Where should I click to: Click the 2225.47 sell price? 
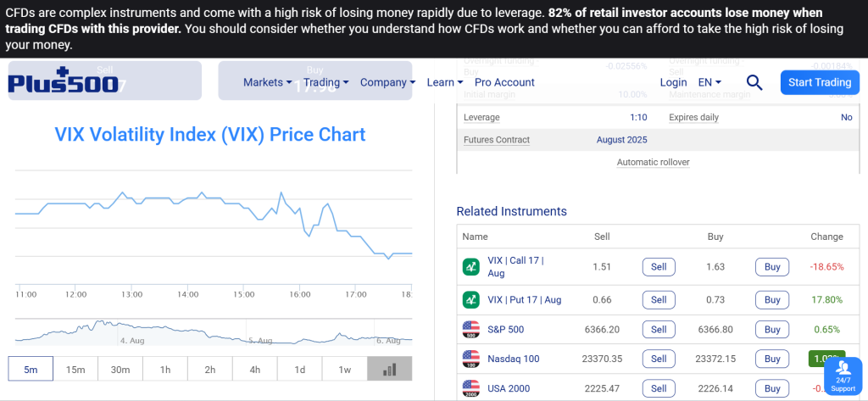pyautogui.click(x=602, y=388)
